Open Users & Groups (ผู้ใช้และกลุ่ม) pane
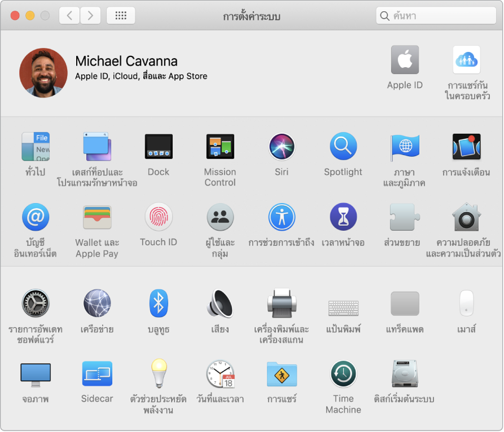This screenshot has height=432, width=504. tap(220, 217)
